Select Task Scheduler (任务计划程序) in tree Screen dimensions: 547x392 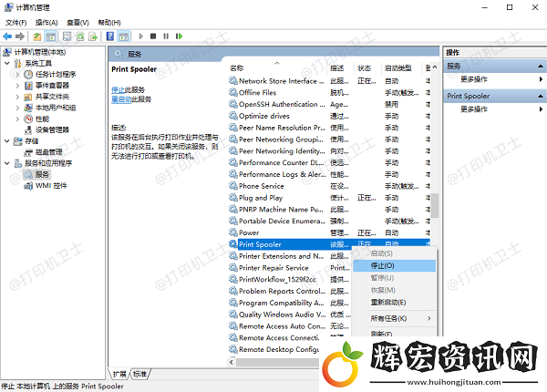coord(55,74)
